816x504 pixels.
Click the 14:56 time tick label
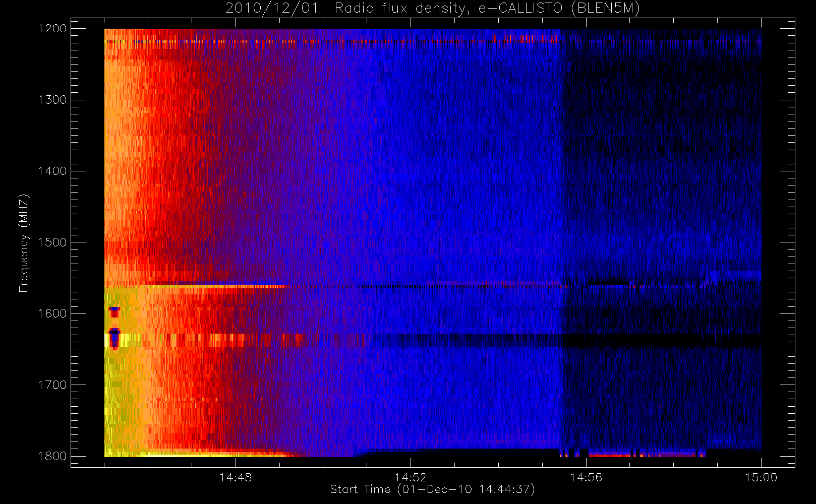click(586, 477)
